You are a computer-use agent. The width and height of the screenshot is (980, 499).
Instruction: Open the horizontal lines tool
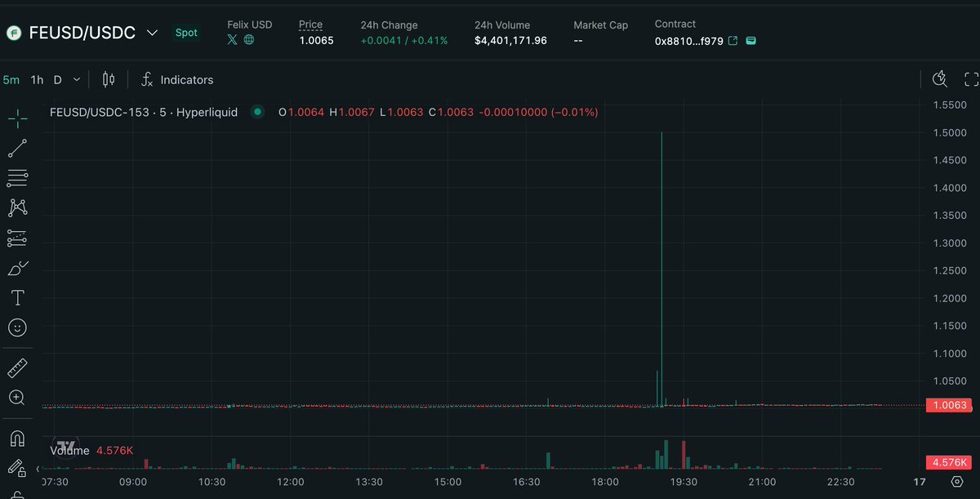[17, 177]
